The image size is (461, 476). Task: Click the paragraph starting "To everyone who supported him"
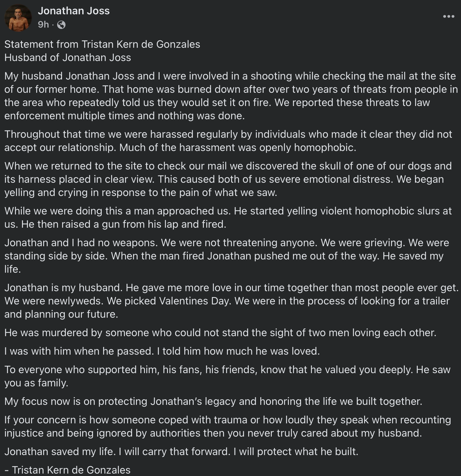tap(227, 376)
